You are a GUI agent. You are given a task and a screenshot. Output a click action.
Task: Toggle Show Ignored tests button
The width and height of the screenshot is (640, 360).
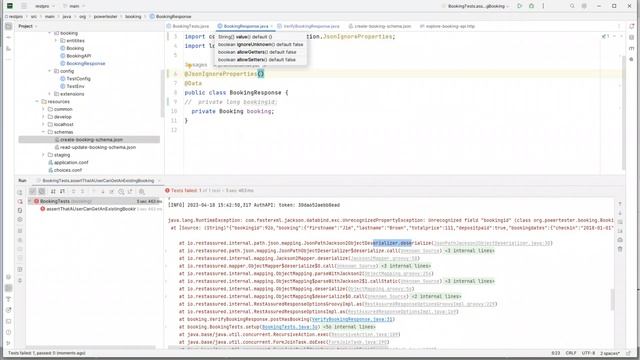42,191
